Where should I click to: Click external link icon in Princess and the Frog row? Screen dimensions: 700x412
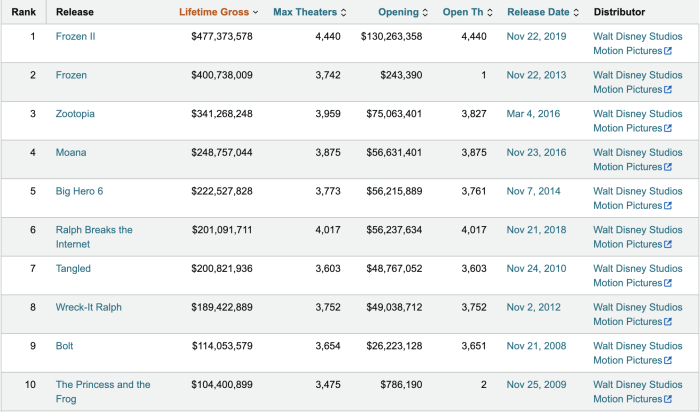(x=668, y=399)
